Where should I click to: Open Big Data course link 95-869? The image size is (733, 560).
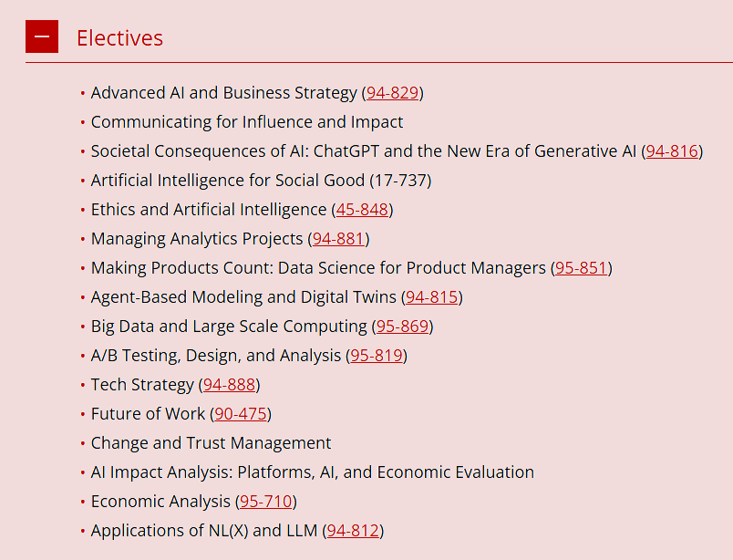tap(402, 327)
